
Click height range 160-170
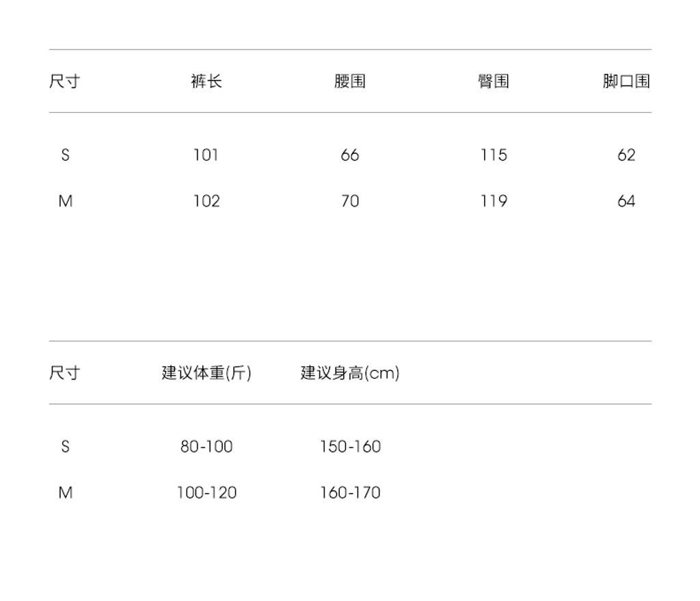click(x=350, y=492)
